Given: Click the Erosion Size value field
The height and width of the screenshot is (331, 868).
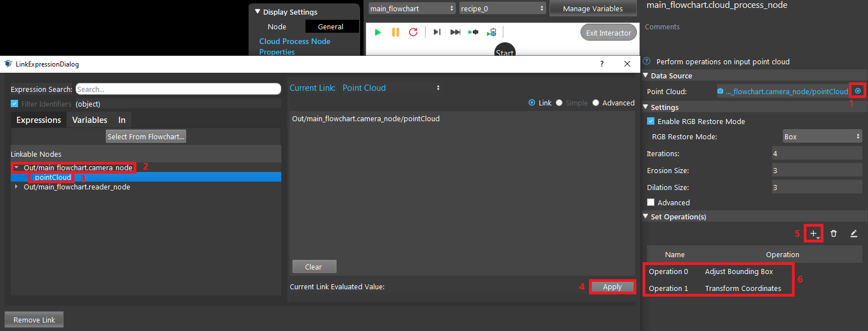Looking at the screenshot, I should pos(817,170).
